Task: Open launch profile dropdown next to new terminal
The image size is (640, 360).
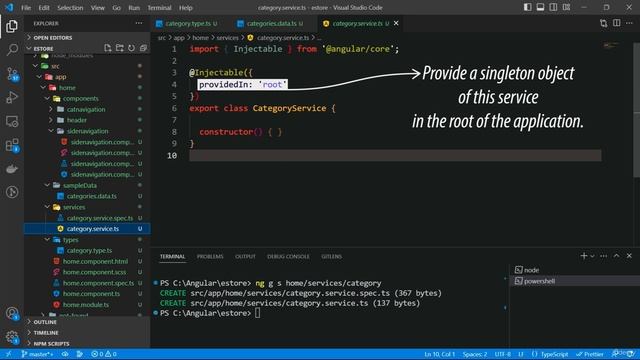Action: point(592,256)
